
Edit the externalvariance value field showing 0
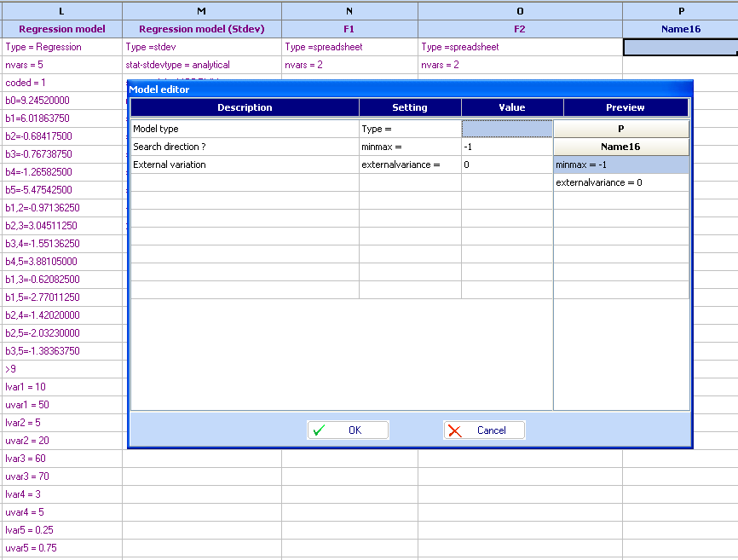point(507,165)
